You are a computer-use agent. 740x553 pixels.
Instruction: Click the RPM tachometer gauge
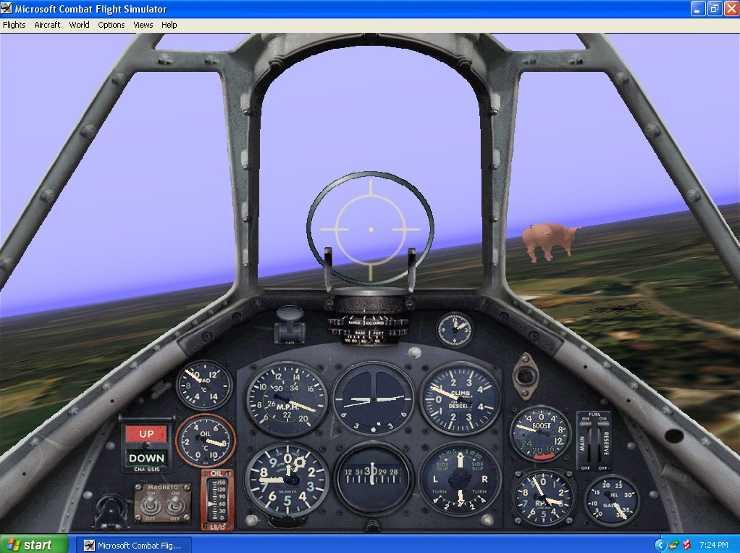(x=543, y=498)
